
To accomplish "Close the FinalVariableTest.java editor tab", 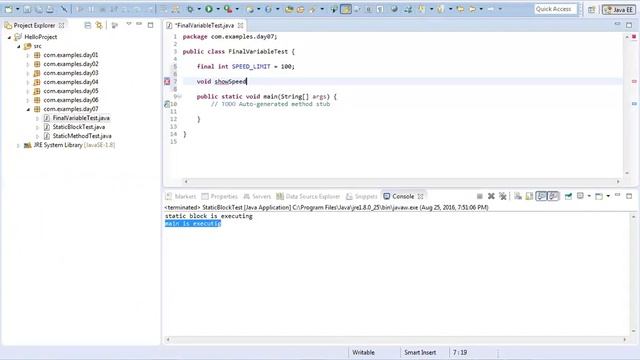I will (x=240, y=25).
